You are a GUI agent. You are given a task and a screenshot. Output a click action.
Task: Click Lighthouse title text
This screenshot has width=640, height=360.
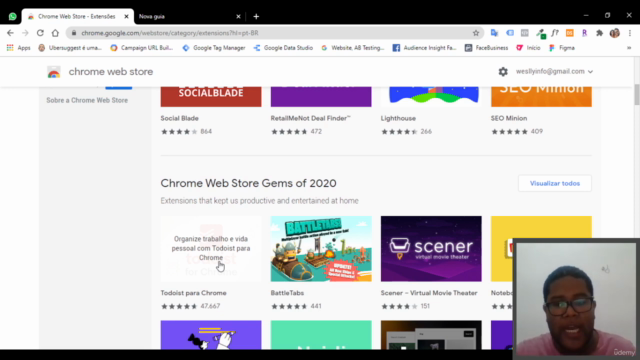(x=398, y=118)
